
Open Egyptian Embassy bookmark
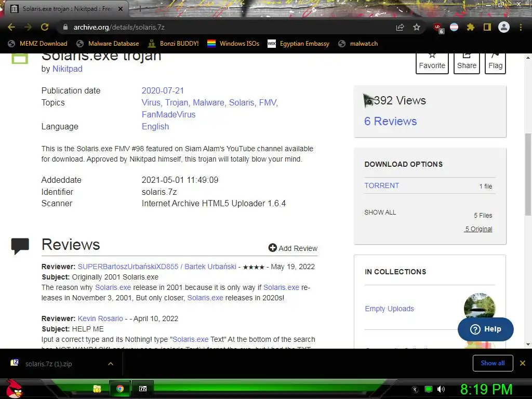(299, 44)
